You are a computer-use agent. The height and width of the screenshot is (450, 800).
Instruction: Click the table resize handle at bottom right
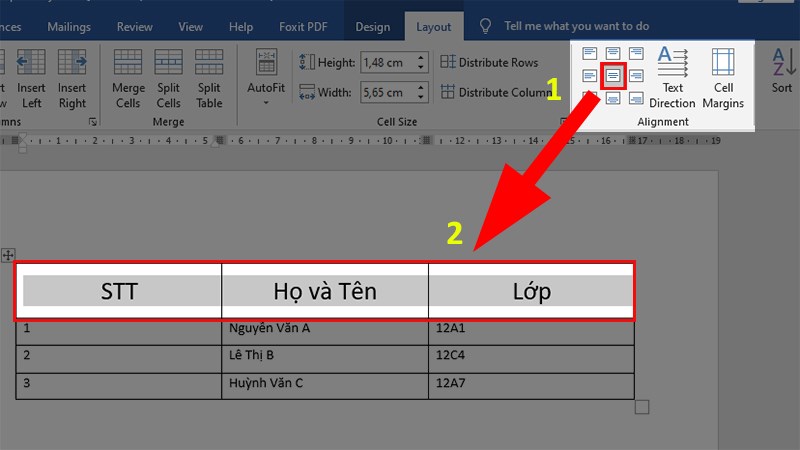[642, 407]
